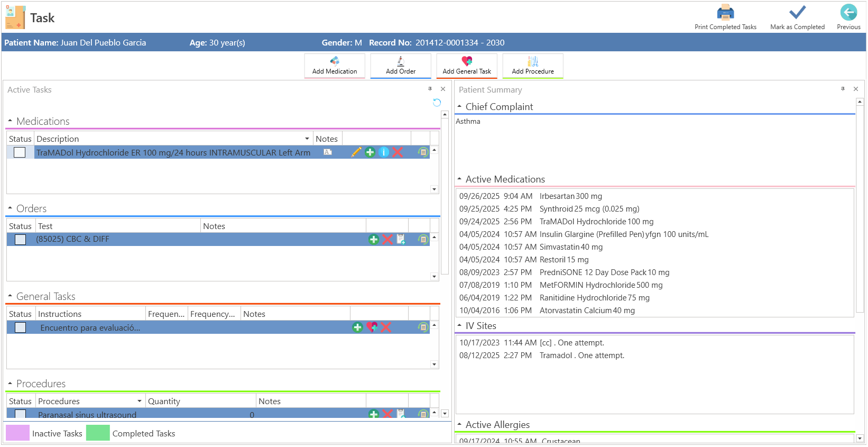Screen dimensions: 868x447
Task: Click Add Procedure button
Action: pyautogui.click(x=533, y=66)
